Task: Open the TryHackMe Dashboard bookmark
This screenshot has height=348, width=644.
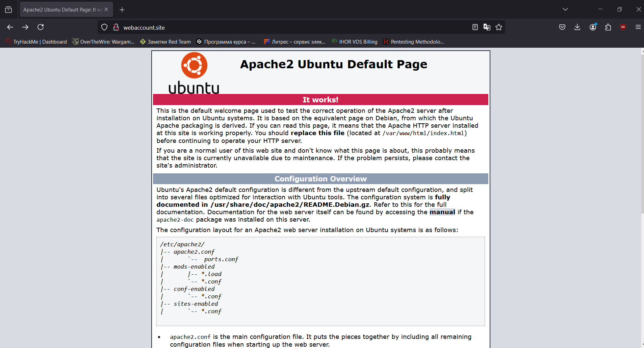Action: point(36,42)
